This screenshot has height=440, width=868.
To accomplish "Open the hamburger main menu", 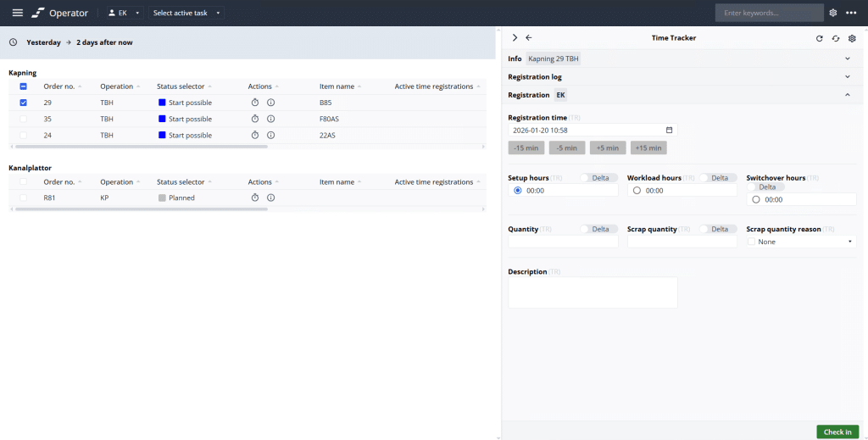I will point(17,13).
